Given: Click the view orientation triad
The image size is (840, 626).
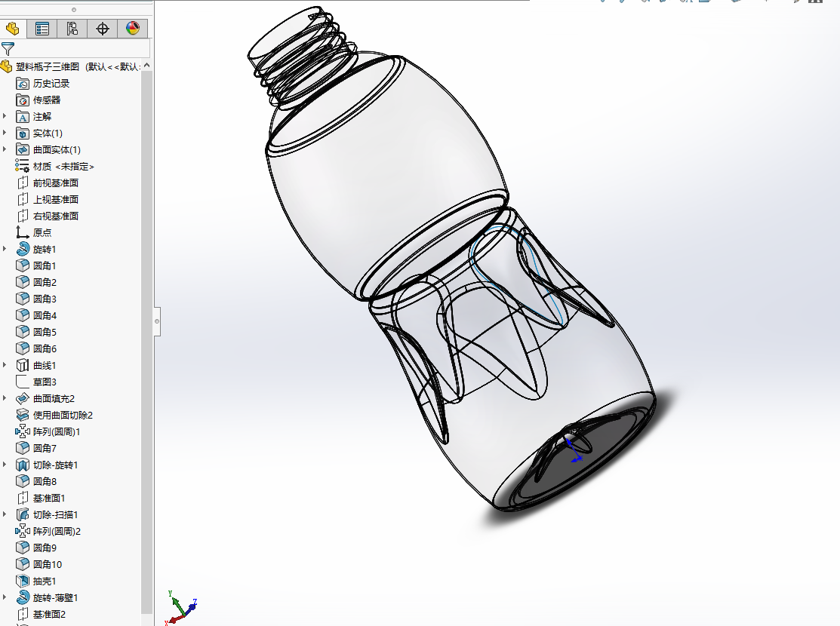Looking at the screenshot, I should [x=181, y=608].
